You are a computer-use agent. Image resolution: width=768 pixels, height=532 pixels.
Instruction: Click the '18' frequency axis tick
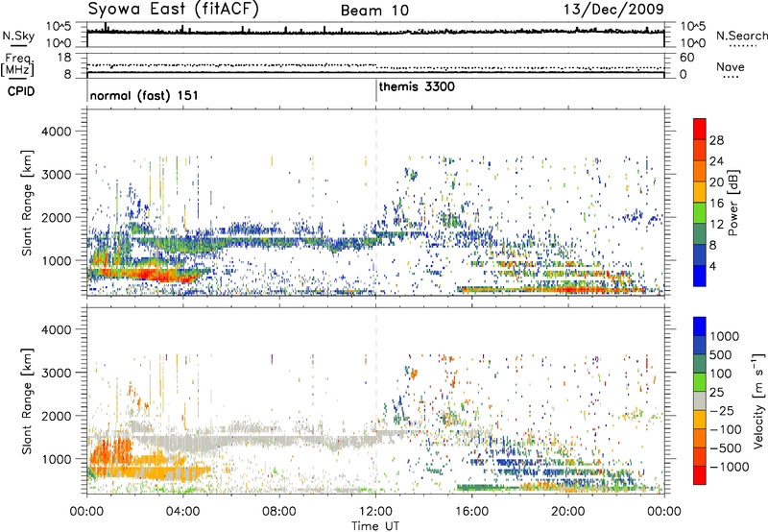(x=64, y=58)
